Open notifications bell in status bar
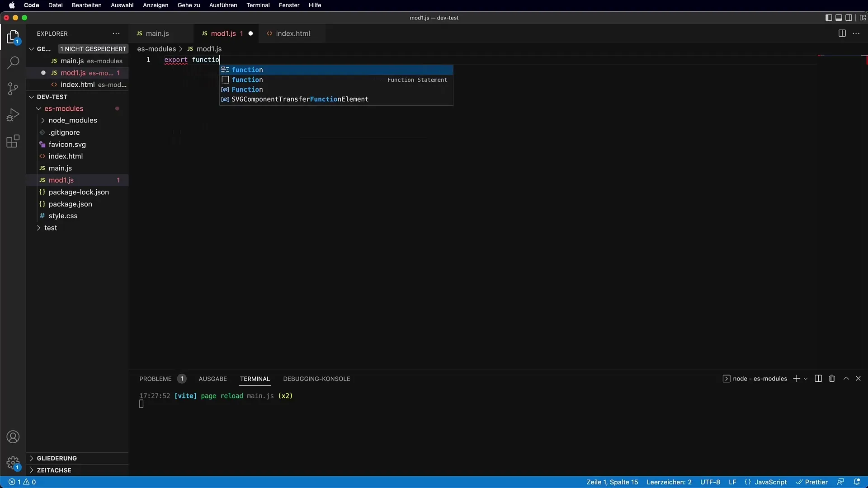868x488 pixels. pos(857,482)
